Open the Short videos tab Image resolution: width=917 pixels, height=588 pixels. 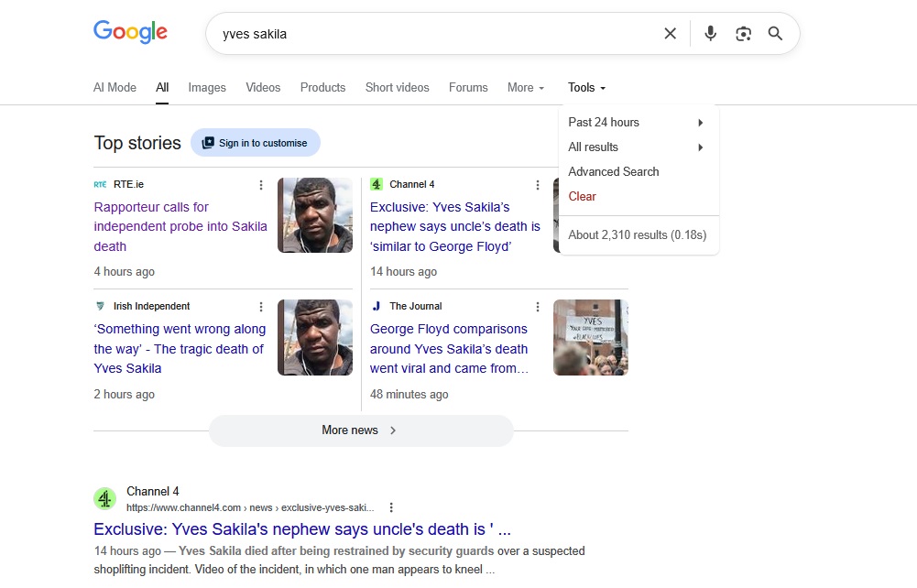[x=397, y=88]
